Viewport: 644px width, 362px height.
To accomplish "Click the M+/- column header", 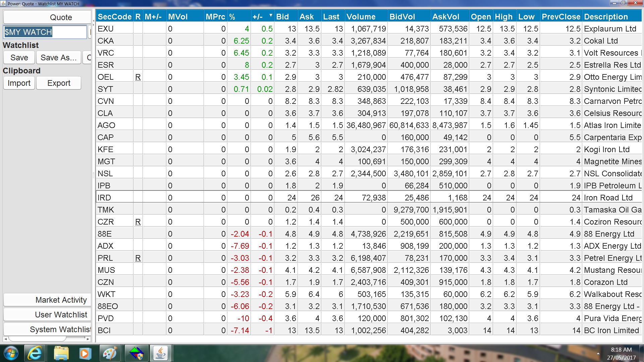I will 154,17.
